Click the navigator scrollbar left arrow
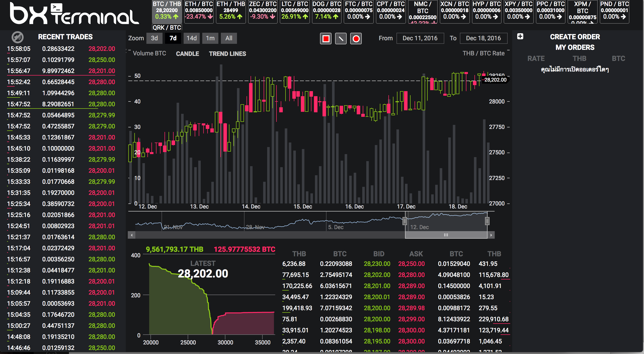 (132, 235)
